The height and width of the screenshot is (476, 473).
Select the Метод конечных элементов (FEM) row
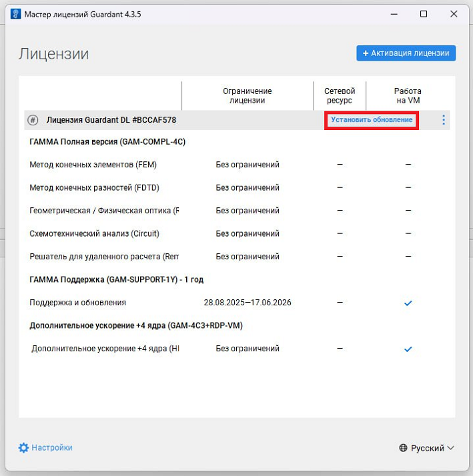(x=93, y=165)
